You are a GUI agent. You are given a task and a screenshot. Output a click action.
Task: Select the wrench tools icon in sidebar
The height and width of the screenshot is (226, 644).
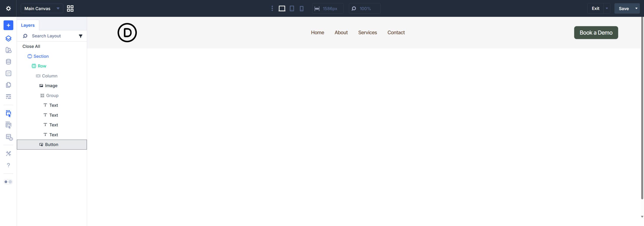8,153
